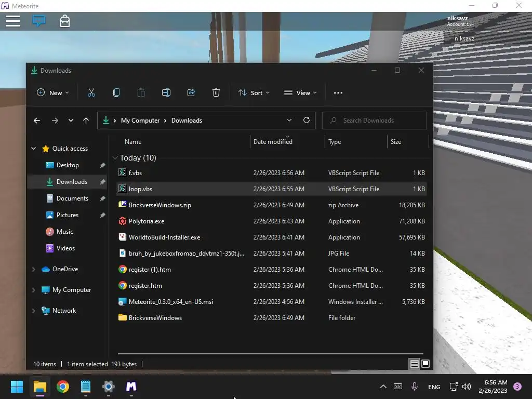The height and width of the screenshot is (399, 532).
Task: Click the Rename icon in toolbar
Action: coord(166,92)
